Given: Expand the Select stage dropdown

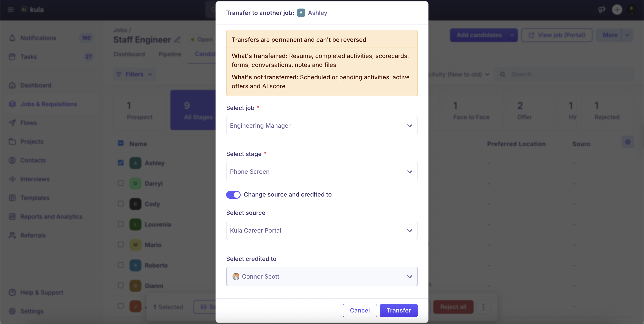Looking at the screenshot, I should tap(322, 172).
